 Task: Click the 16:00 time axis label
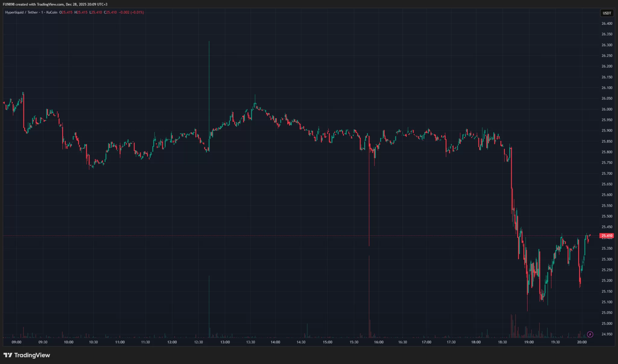pos(378,342)
